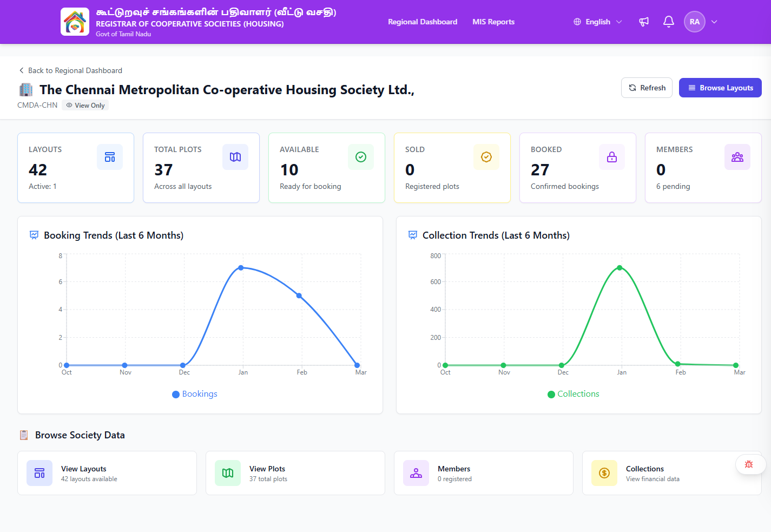This screenshot has width=771, height=532.
Task: Click the Mar data point on Bookings chart
Action: point(357,365)
